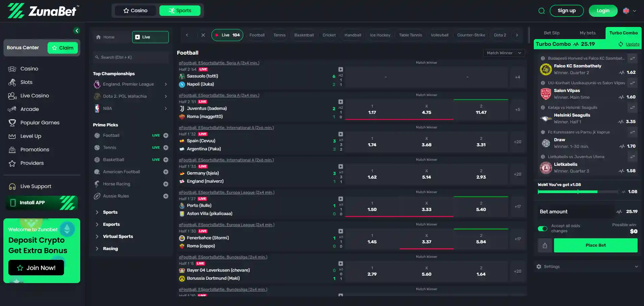The height and width of the screenshot is (306, 644).
Task: Select odds 1.17 for Juventus win
Action: coord(372,110)
